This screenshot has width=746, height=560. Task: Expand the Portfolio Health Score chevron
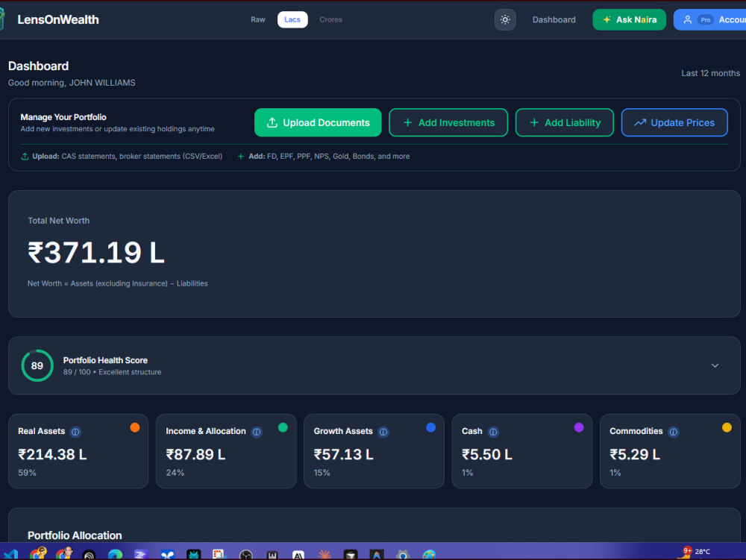pyautogui.click(x=715, y=365)
